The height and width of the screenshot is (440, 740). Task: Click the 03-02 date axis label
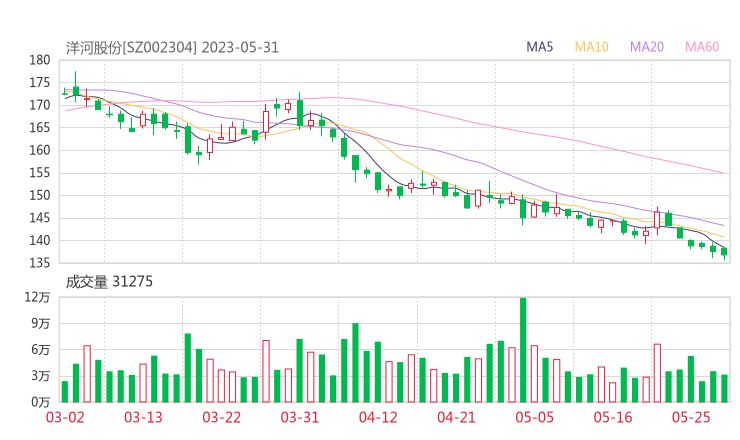coord(65,417)
